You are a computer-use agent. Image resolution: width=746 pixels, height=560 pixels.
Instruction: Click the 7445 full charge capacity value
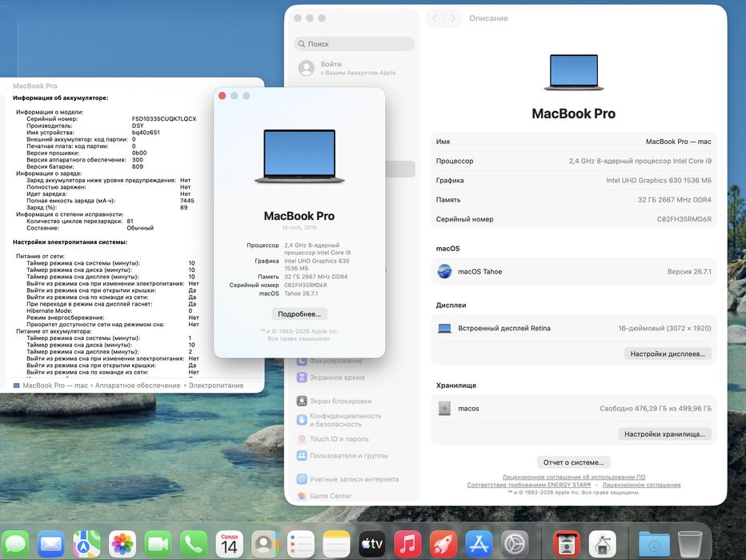coord(187,201)
